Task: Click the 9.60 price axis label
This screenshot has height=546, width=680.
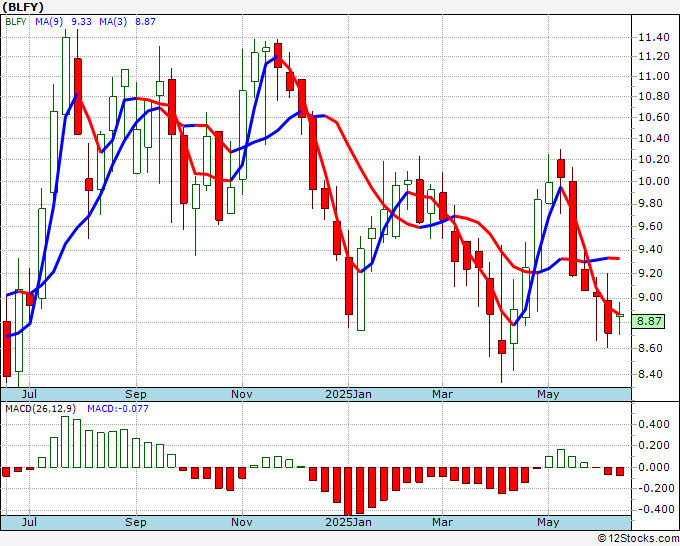Action: [651, 226]
